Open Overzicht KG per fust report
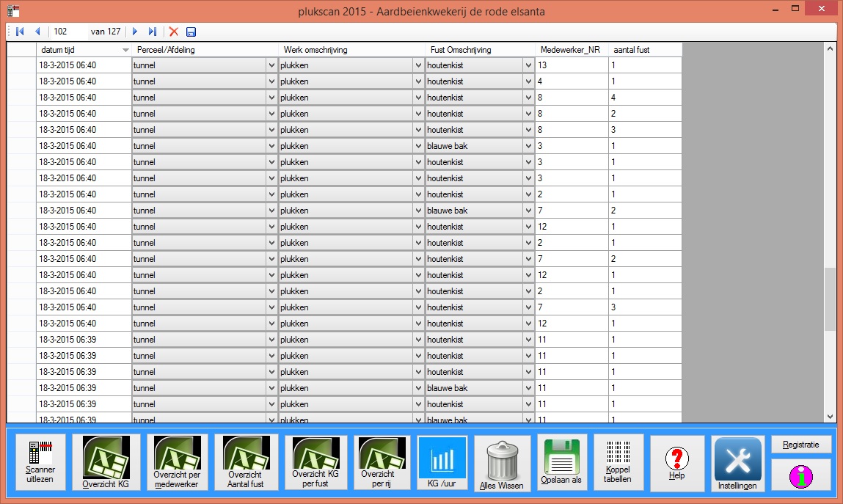Viewport: 843px width, 504px height. click(x=315, y=462)
